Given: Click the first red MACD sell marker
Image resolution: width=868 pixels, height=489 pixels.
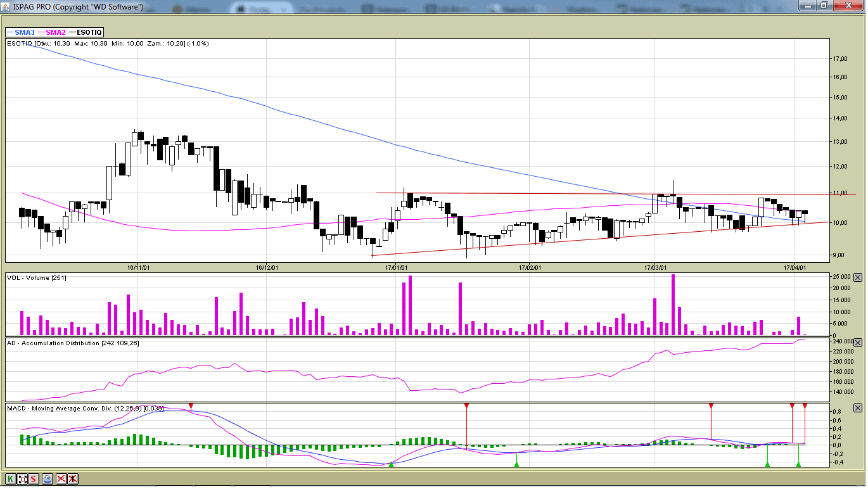Looking at the screenshot, I should point(191,405).
